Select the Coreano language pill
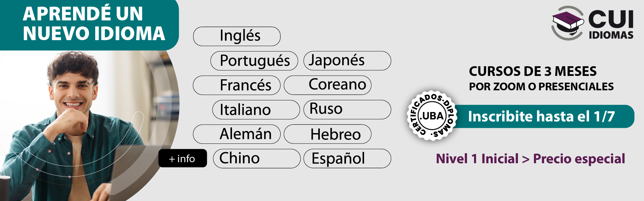644x201 pixels. pos(328,85)
